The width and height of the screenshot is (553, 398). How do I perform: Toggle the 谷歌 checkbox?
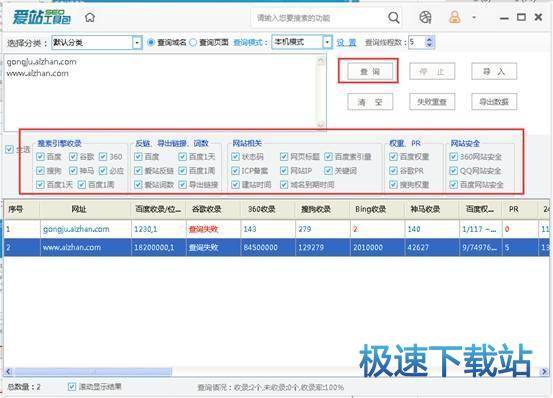(x=73, y=157)
